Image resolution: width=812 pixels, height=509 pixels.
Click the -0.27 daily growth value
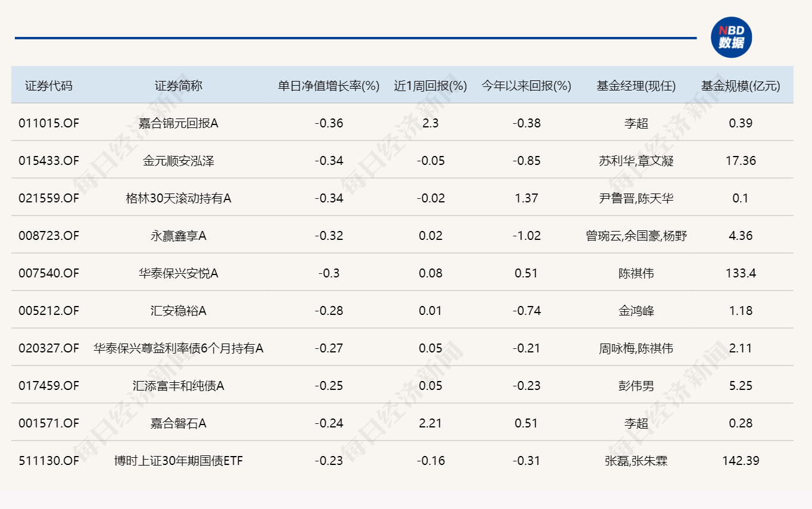pyautogui.click(x=329, y=348)
